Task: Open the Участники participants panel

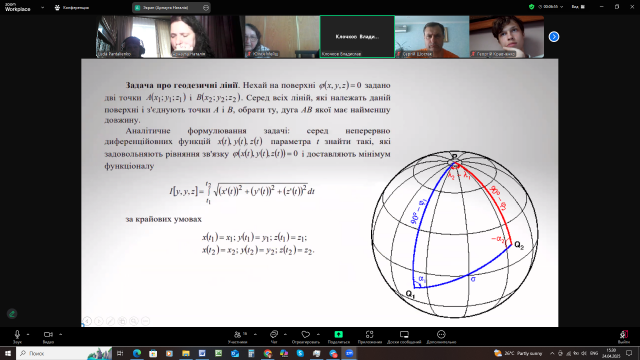Action: [x=238, y=337]
